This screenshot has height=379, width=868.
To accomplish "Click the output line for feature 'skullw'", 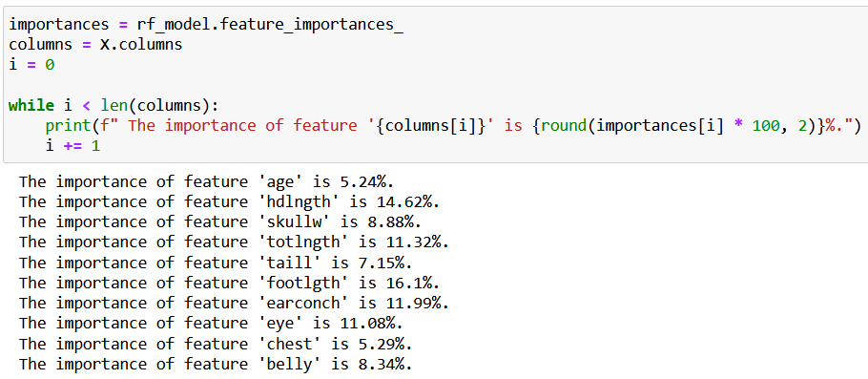I will pyautogui.click(x=220, y=222).
